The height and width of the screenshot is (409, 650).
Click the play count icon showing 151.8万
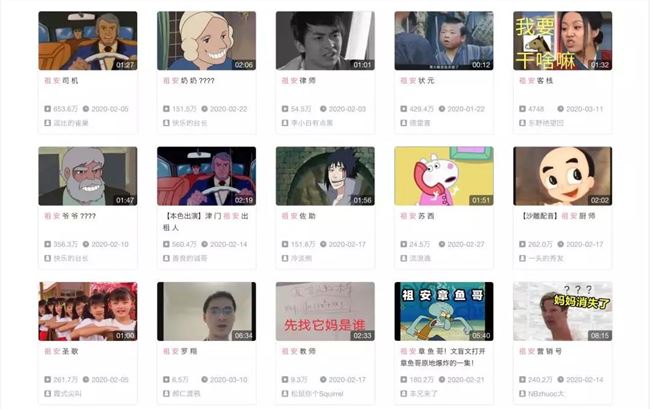285,244
